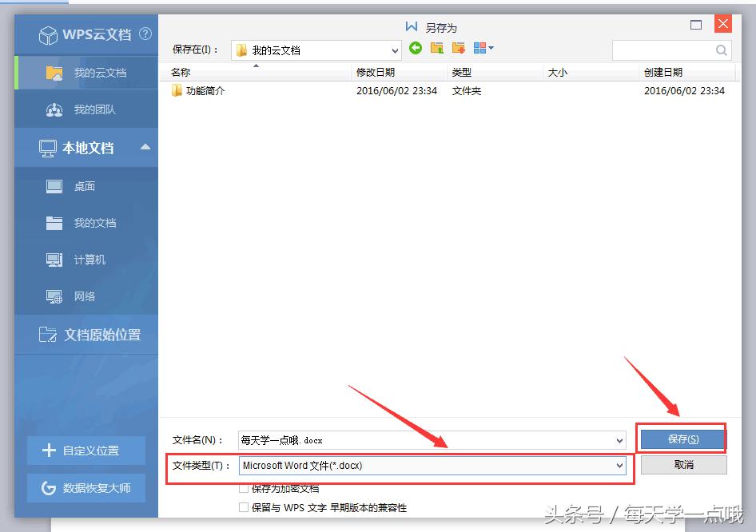Open the view mode grid icon
Viewport: 756px width, 532px height.
tap(480, 48)
